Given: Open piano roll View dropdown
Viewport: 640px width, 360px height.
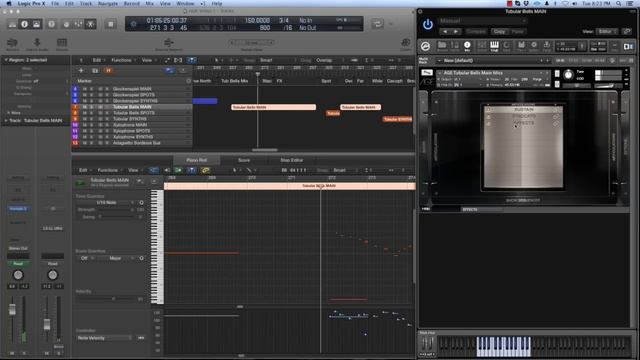Looking at the screenshot, I should click(x=136, y=170).
